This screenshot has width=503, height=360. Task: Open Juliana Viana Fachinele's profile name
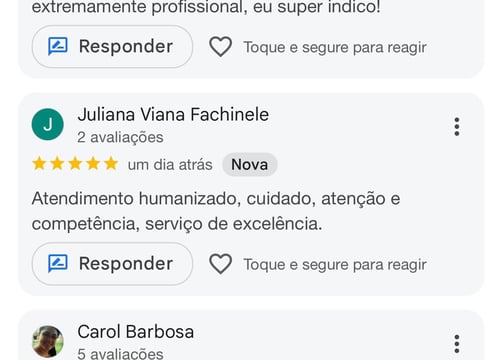coord(173,115)
